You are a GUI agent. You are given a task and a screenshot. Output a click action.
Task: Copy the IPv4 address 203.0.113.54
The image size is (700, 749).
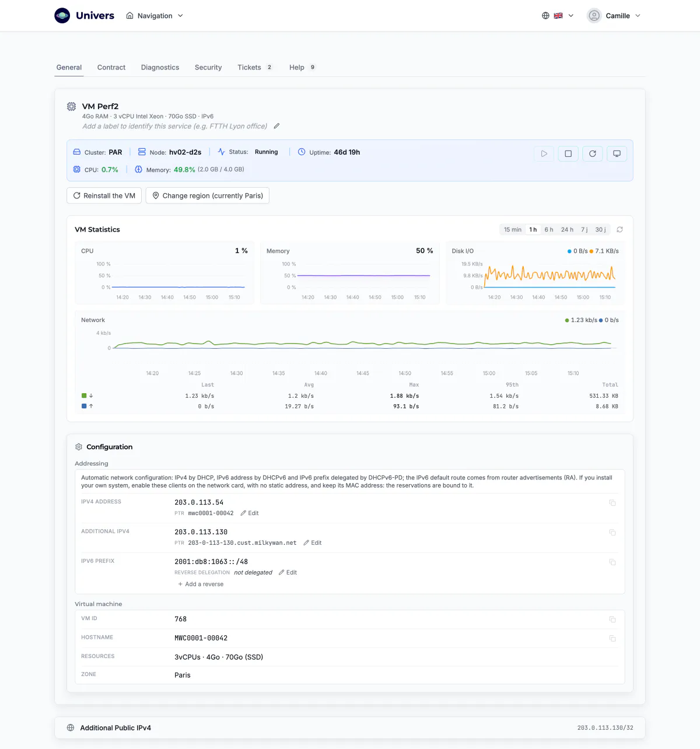tap(612, 503)
